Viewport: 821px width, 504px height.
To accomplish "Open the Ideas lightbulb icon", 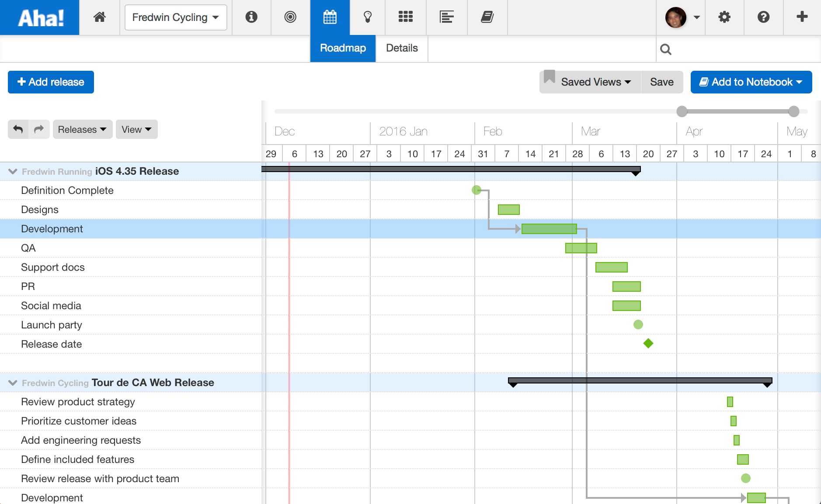I will tap(368, 17).
